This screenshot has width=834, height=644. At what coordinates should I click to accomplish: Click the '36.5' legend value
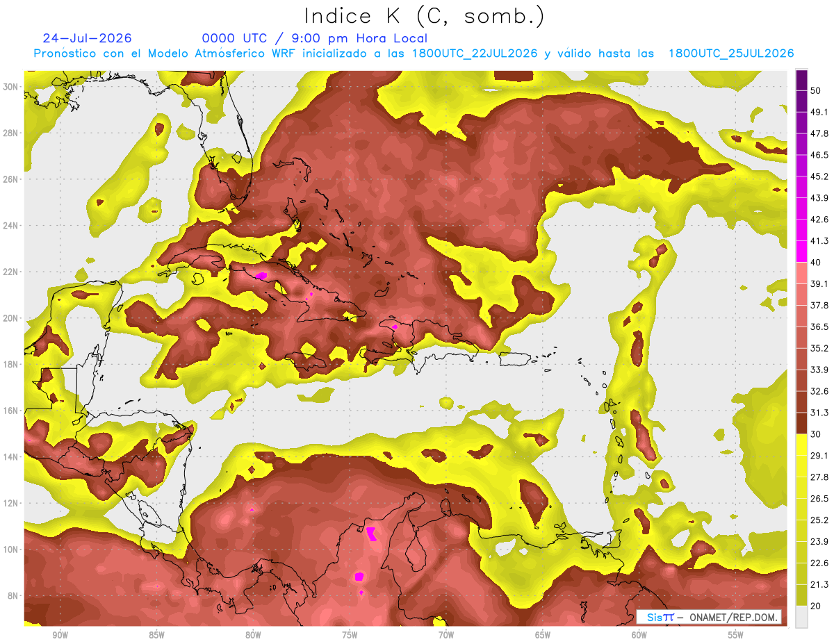819,327
